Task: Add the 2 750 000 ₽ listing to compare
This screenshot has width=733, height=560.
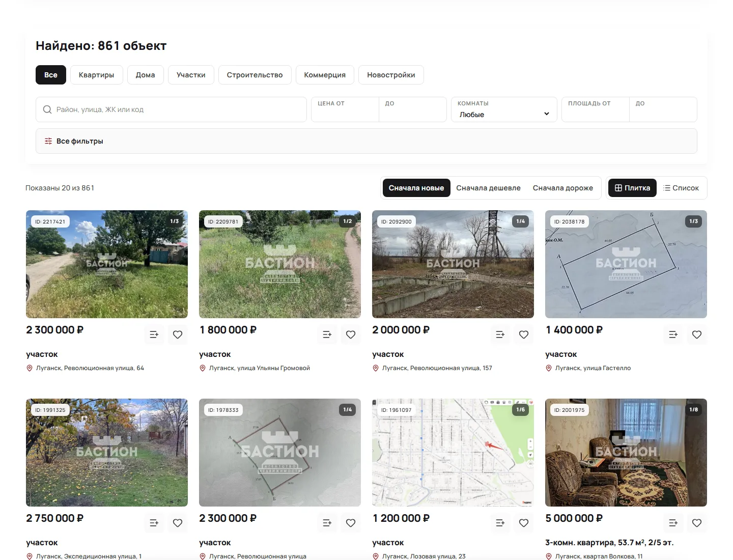Action: click(154, 523)
